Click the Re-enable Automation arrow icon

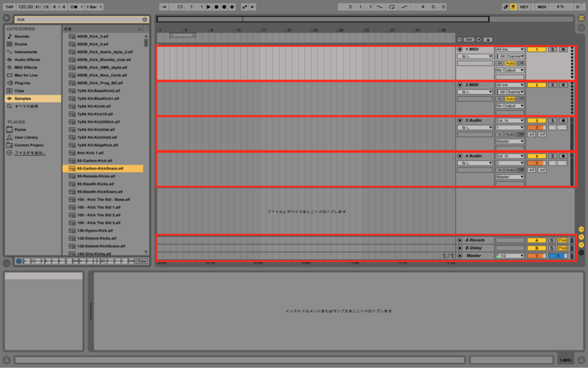253,7
